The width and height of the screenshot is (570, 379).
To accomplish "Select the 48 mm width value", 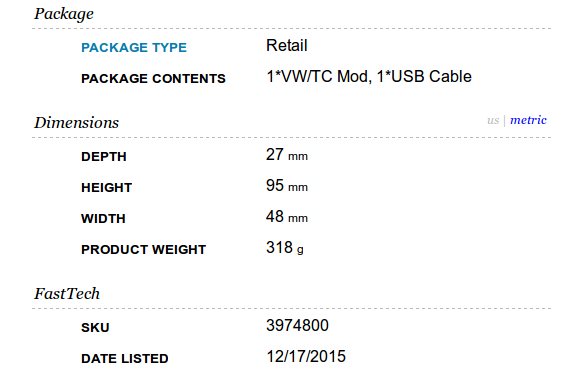I will pos(287,217).
